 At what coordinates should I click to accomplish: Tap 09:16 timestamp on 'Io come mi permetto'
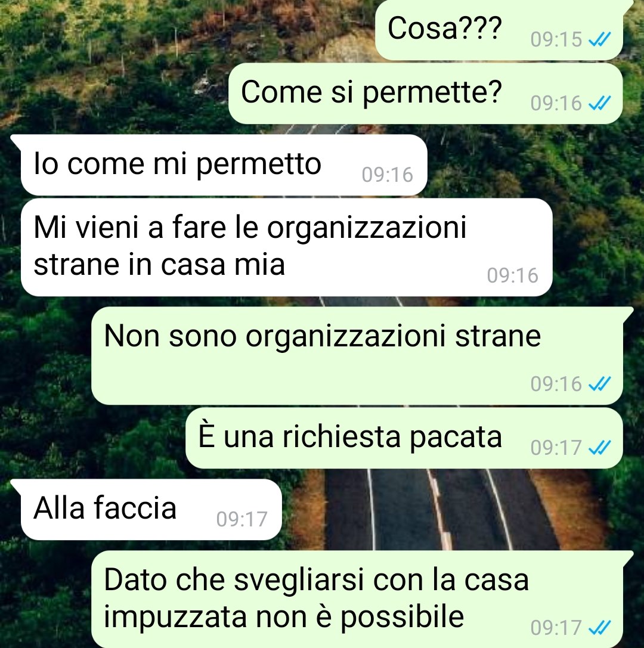point(388,175)
